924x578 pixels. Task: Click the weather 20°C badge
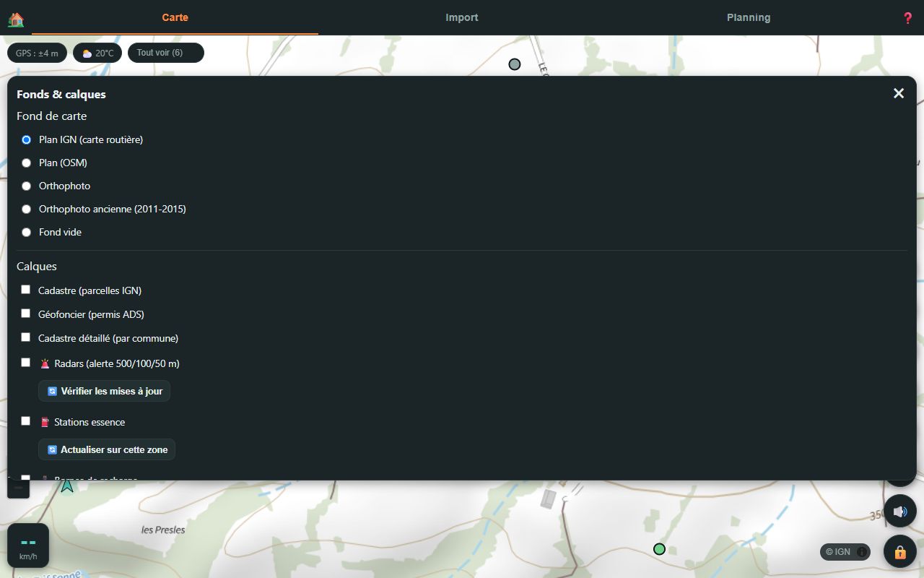point(97,53)
